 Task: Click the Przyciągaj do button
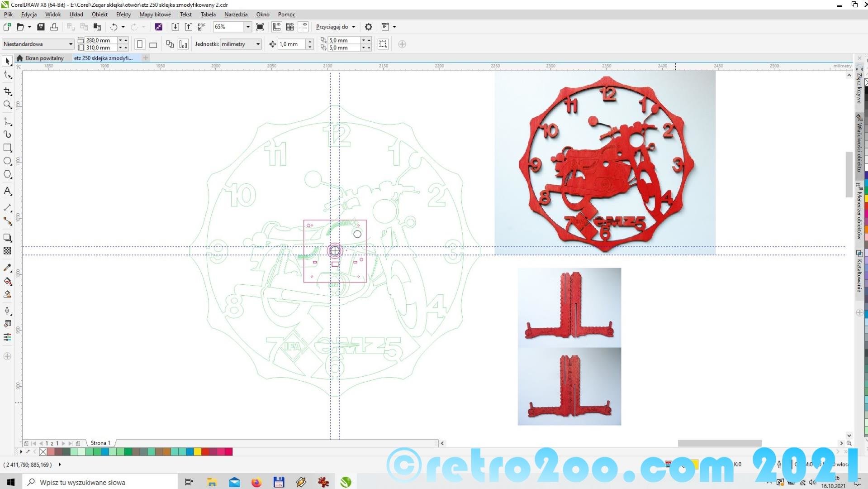(x=335, y=27)
